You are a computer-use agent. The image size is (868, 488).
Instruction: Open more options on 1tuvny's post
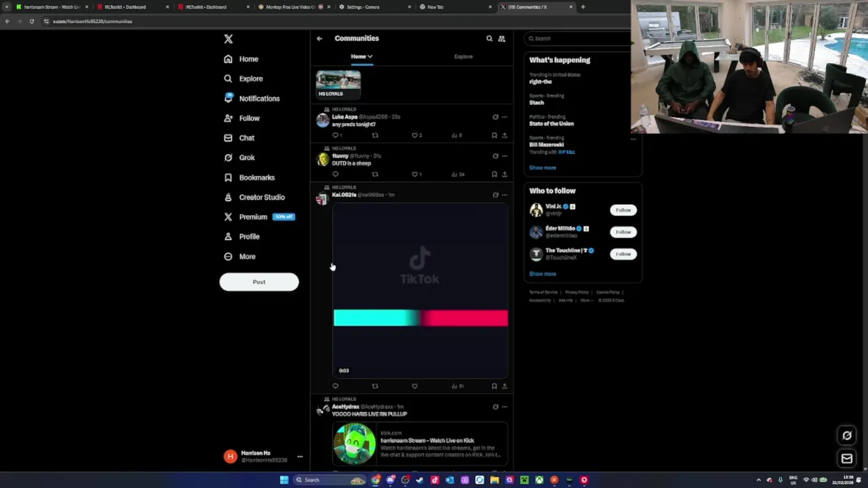coord(505,156)
